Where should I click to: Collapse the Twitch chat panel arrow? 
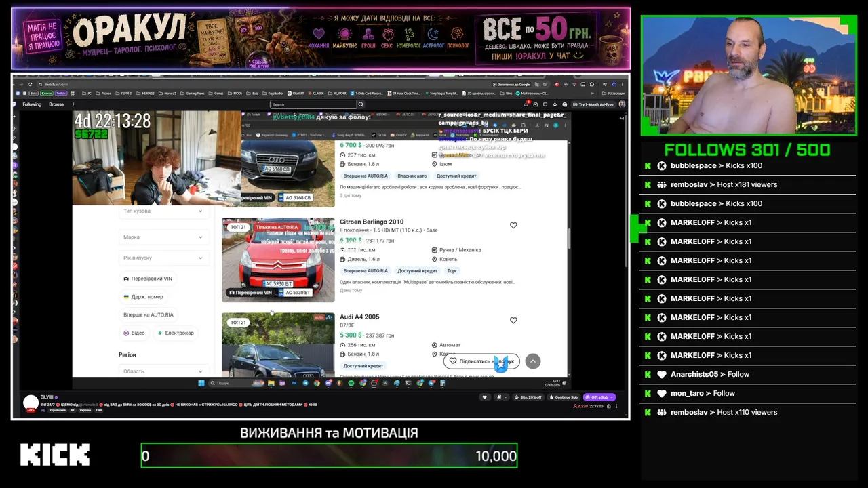click(x=622, y=118)
